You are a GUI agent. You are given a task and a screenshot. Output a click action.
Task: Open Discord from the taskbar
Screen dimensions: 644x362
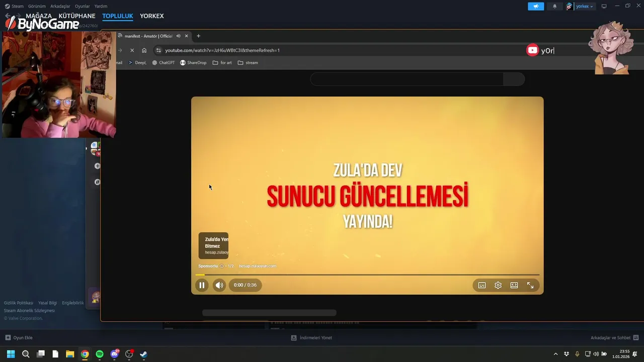[114, 354]
